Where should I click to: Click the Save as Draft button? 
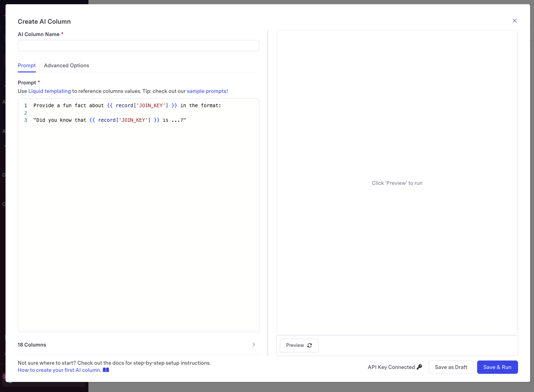451,367
